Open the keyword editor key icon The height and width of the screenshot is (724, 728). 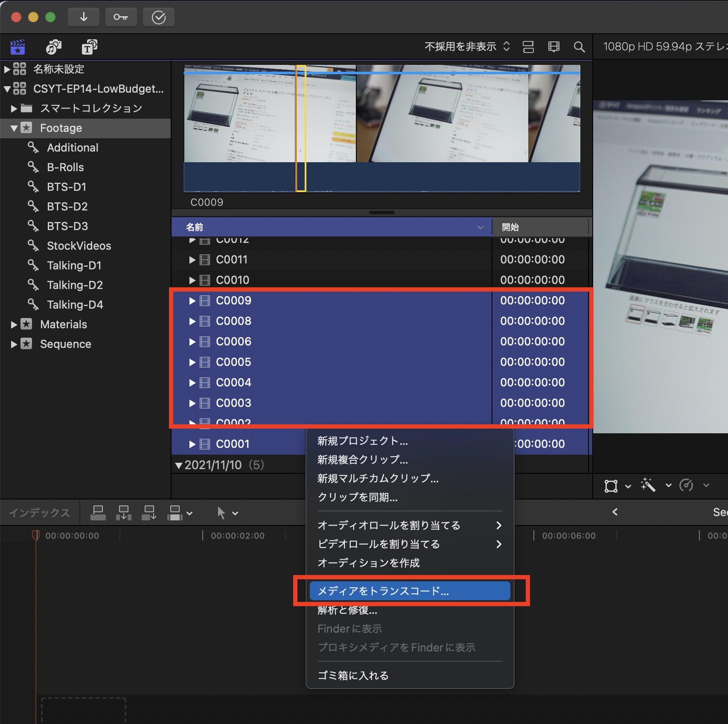[x=121, y=17]
